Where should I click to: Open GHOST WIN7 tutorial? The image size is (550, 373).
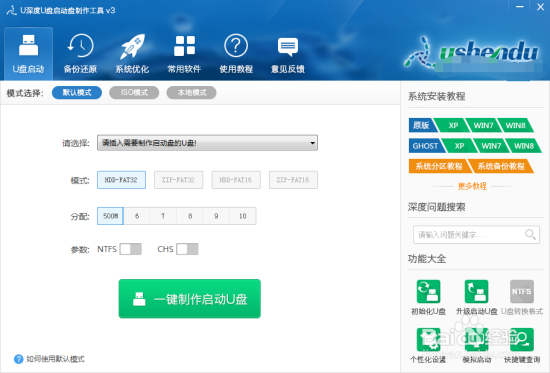pyautogui.click(x=491, y=146)
